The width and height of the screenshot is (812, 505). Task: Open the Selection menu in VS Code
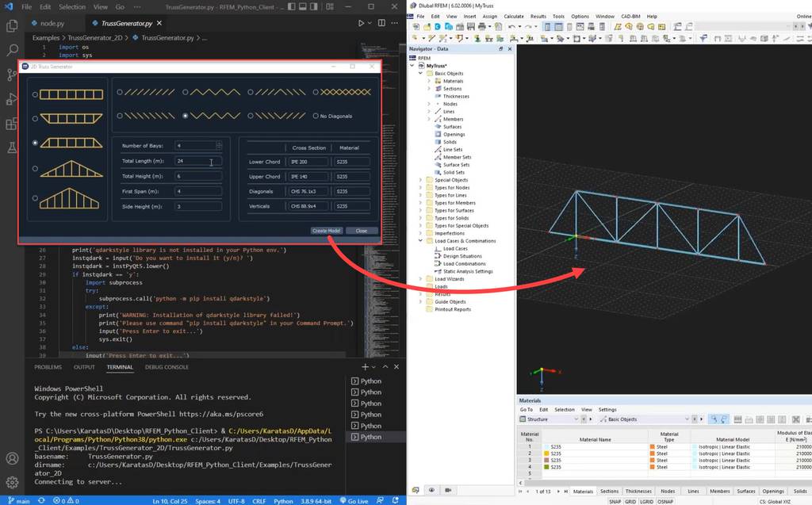tap(72, 6)
